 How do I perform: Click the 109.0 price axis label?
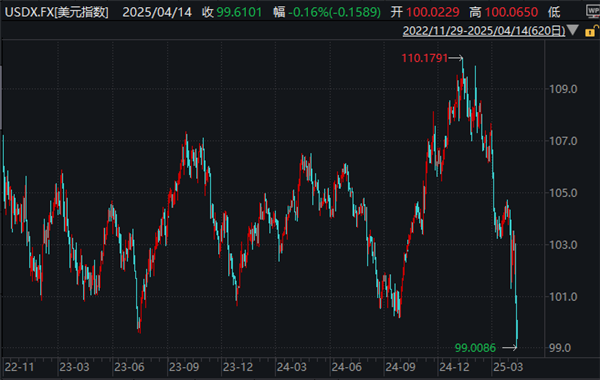563,89
